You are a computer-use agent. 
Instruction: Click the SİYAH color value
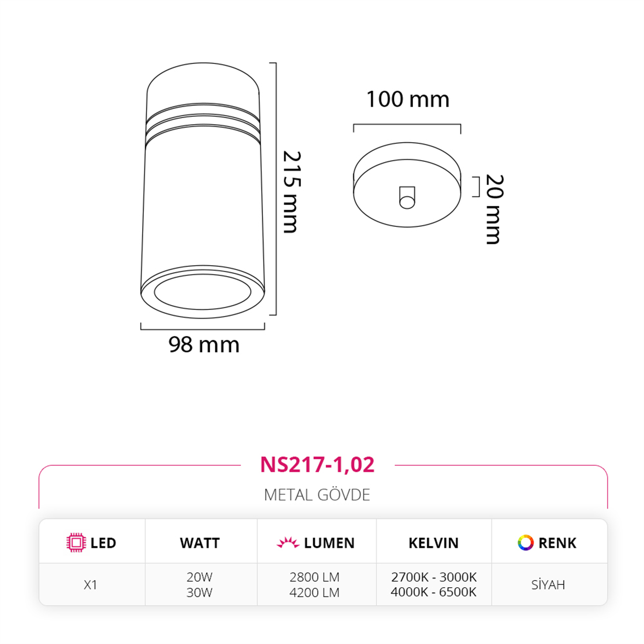click(548, 584)
